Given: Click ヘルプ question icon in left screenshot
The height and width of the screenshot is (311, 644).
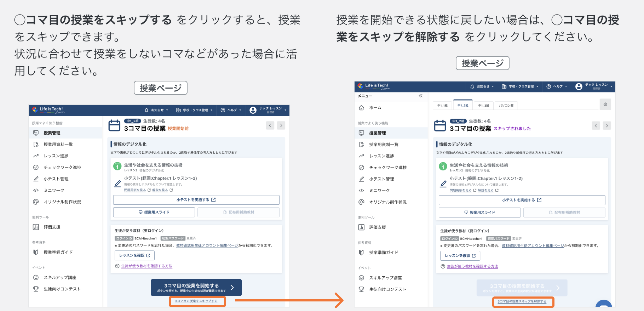Looking at the screenshot, I should [x=223, y=110].
